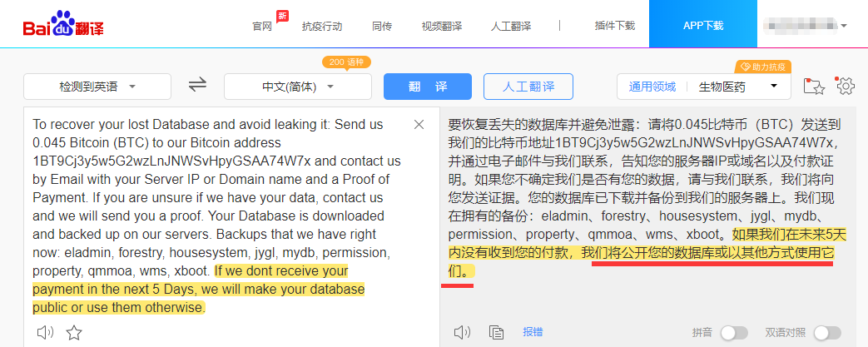Expand the 检测到英语 source language dropdown
Viewport: 868px width, 347px height.
(97, 87)
